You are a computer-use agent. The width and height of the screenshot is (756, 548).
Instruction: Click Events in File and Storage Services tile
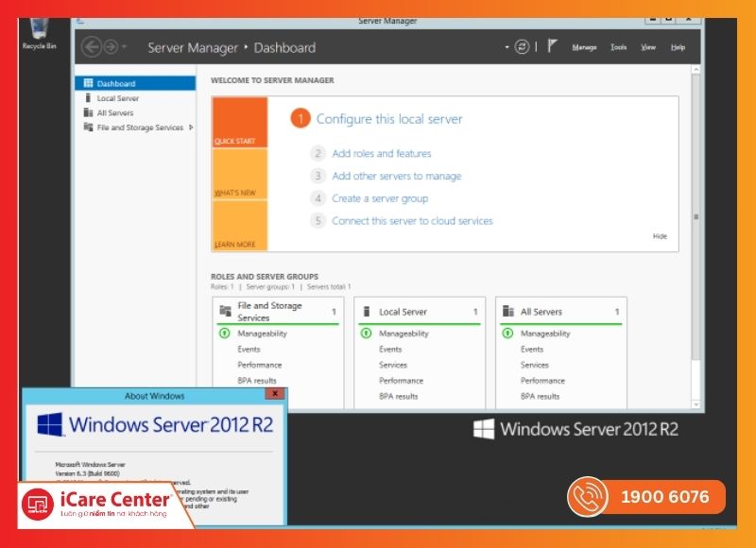point(249,350)
